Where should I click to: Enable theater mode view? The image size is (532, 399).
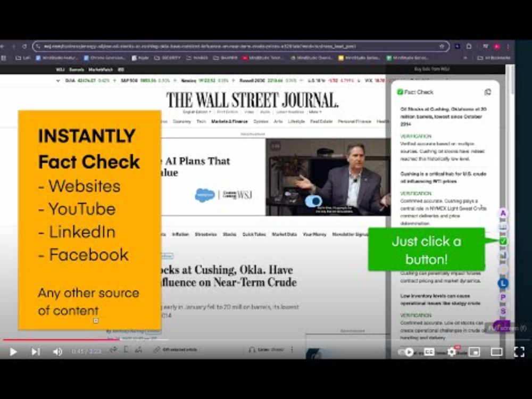497,352
